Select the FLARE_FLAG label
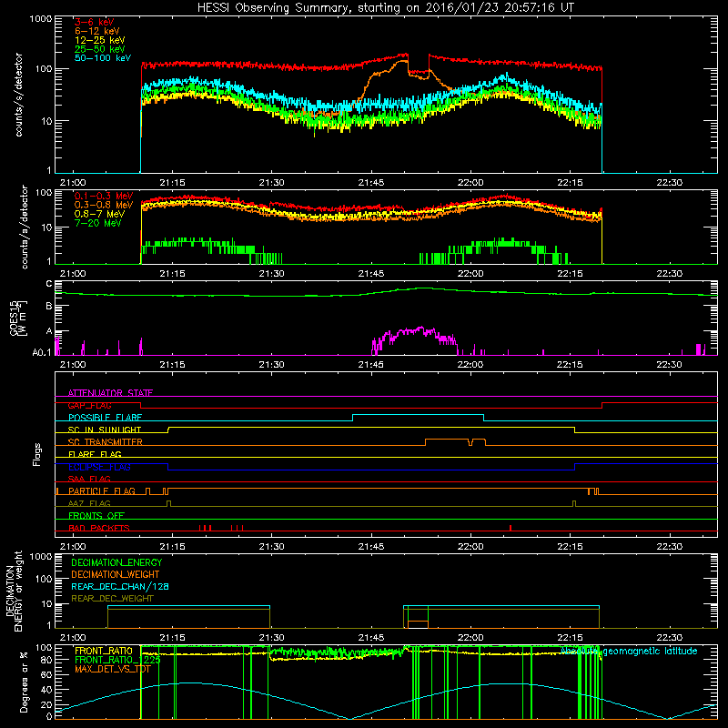This screenshot has height=728, width=728. click(x=95, y=454)
